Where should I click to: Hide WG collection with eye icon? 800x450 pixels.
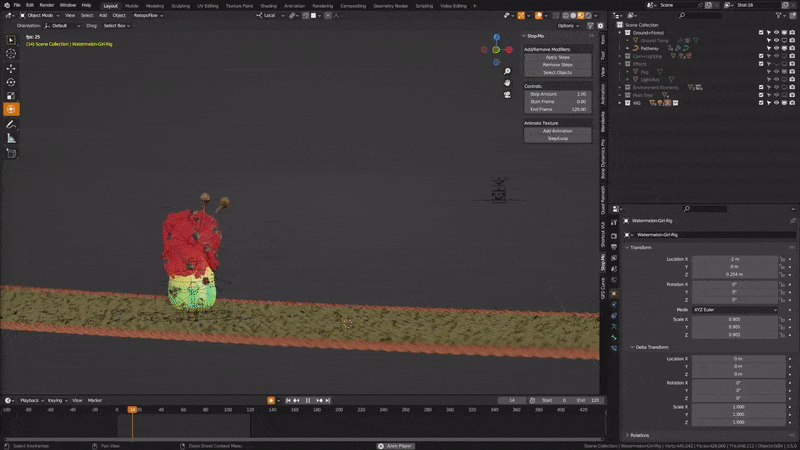point(777,103)
